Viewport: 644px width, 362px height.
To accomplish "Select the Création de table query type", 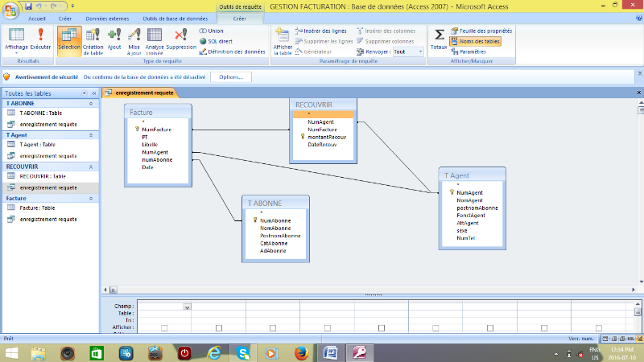I will coord(93,39).
